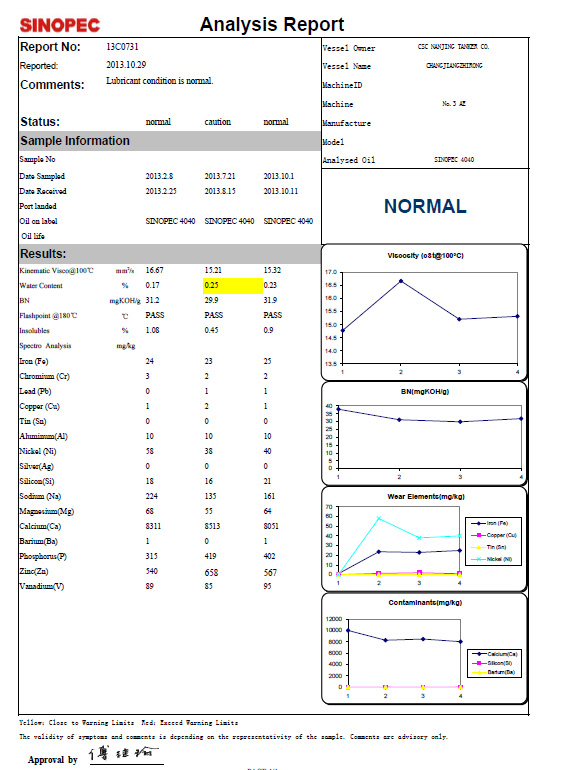Select water content value 0.23

tap(270, 285)
